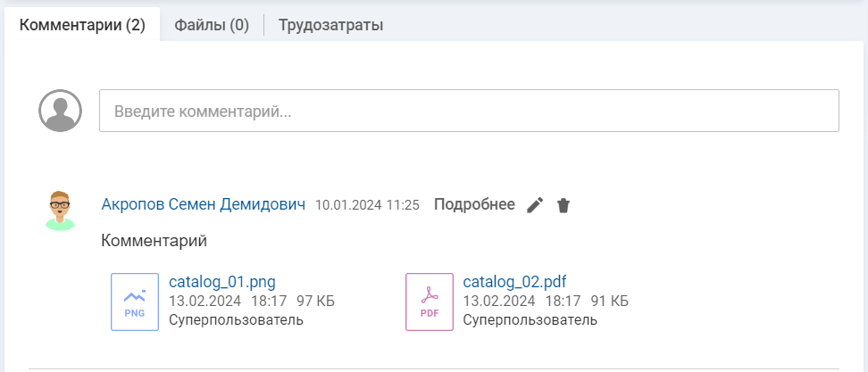Screen dimensions: 868x372
Task: Open the Файлы (0) tab
Action: point(212,25)
